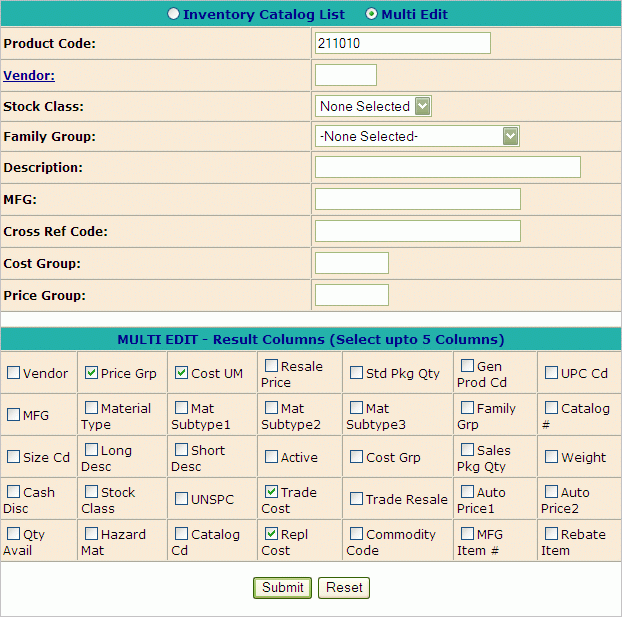Check the Cash Disc checkbox
The image size is (622, 617).
(13, 492)
